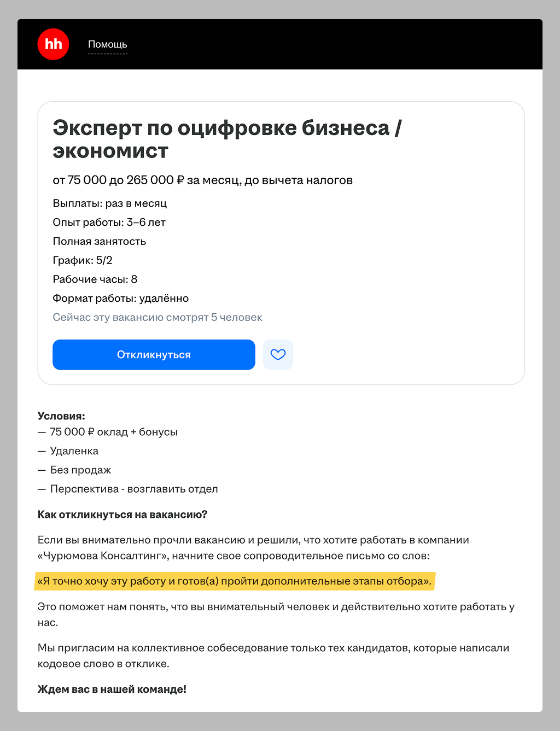
Task: Open the Помощь link in the header
Action: click(107, 44)
